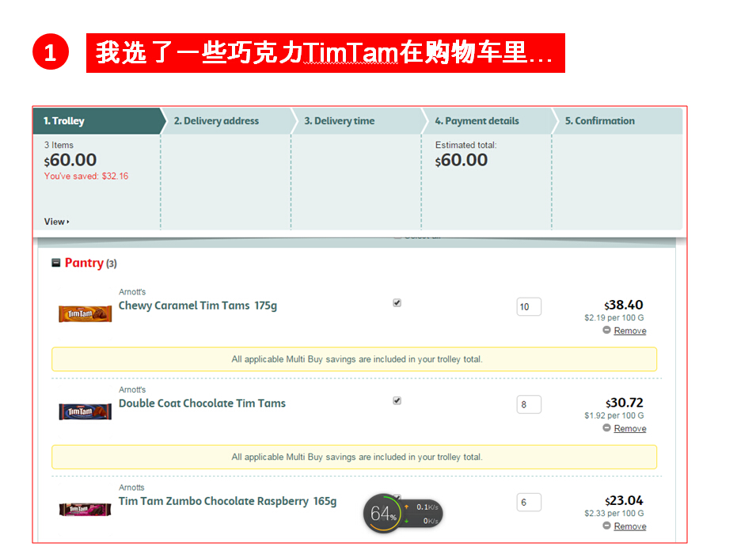
Task: Click the 3 Items count in Trolley
Action: click(x=59, y=145)
